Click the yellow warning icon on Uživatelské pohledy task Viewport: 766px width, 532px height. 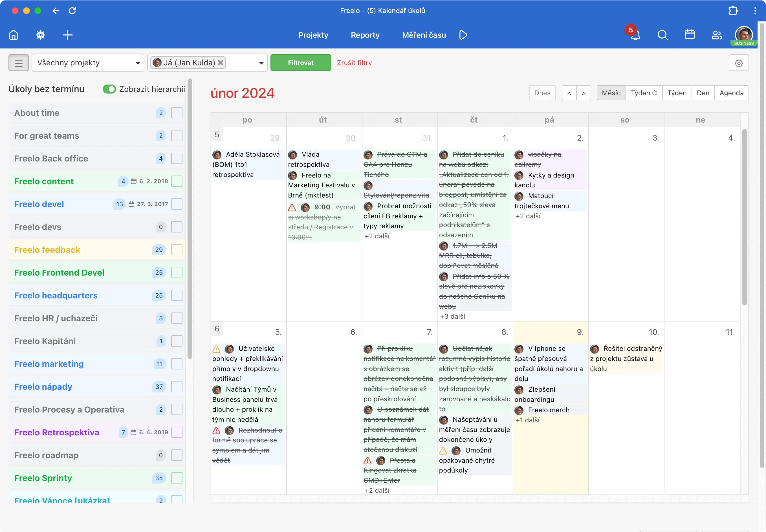coord(216,349)
